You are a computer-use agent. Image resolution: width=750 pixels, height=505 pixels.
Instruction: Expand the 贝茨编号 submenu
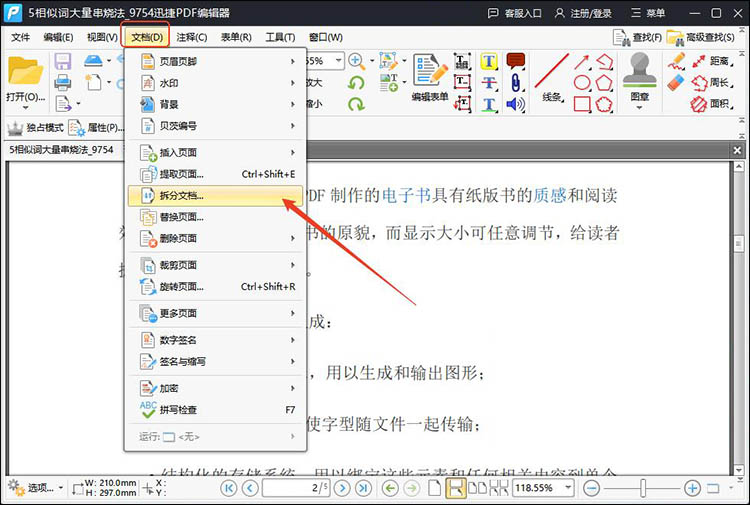click(215, 126)
